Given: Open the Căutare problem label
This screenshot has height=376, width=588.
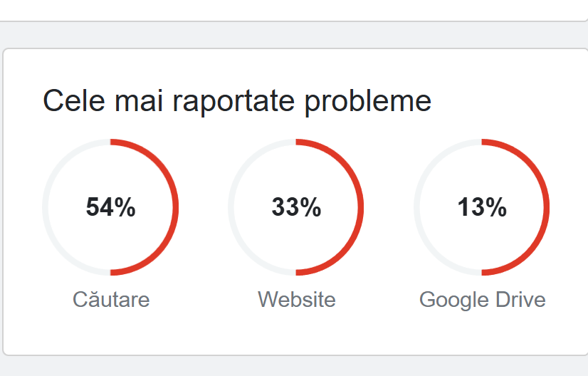Looking at the screenshot, I should (x=111, y=299).
